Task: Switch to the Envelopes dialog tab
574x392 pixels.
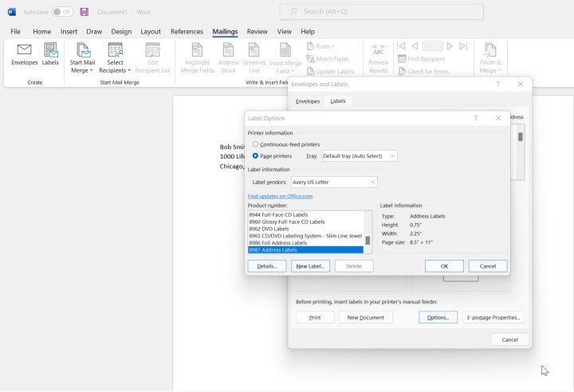Action: 308,101
